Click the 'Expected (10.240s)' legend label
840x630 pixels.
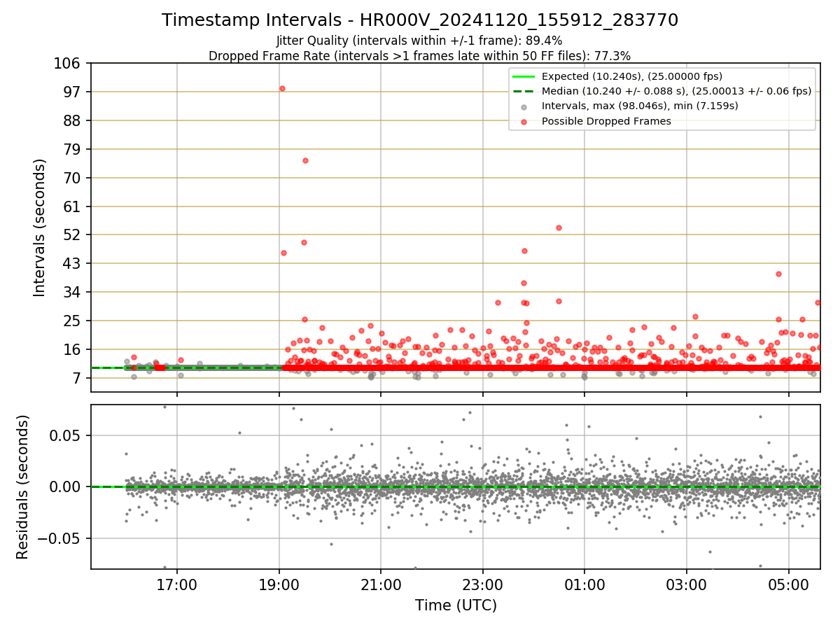point(632,76)
